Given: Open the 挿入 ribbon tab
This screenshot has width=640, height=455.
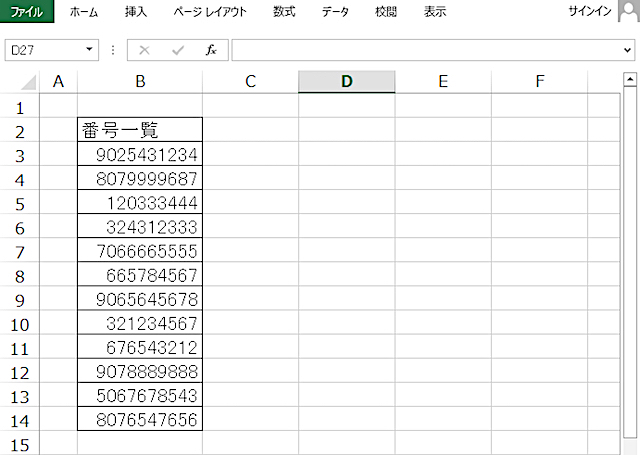Looking at the screenshot, I should 136,12.
